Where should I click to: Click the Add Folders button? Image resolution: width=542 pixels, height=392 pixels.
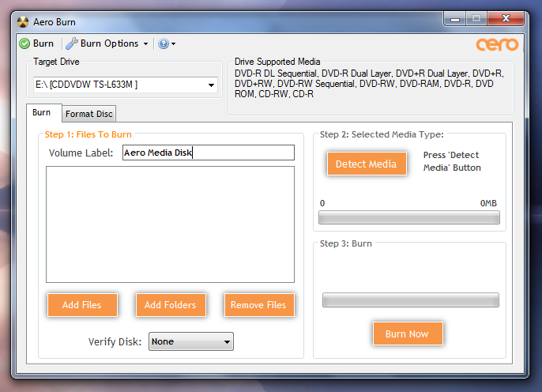171,305
